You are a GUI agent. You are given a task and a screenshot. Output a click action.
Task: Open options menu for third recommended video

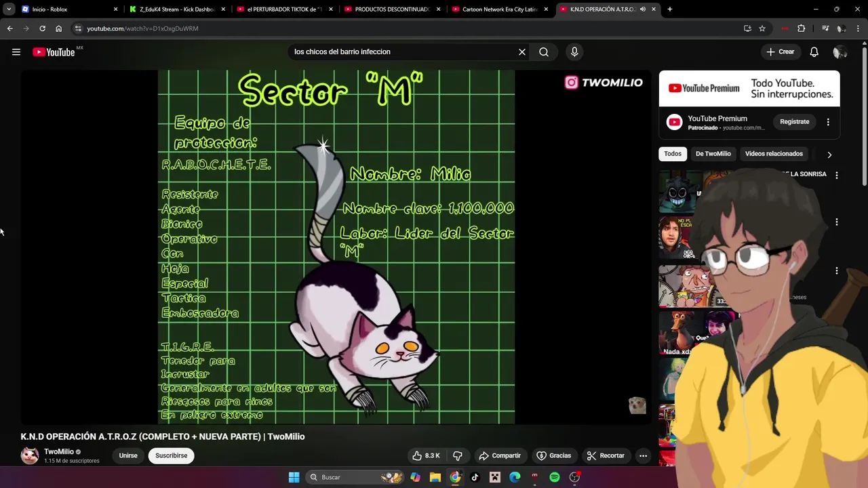pyautogui.click(x=837, y=271)
